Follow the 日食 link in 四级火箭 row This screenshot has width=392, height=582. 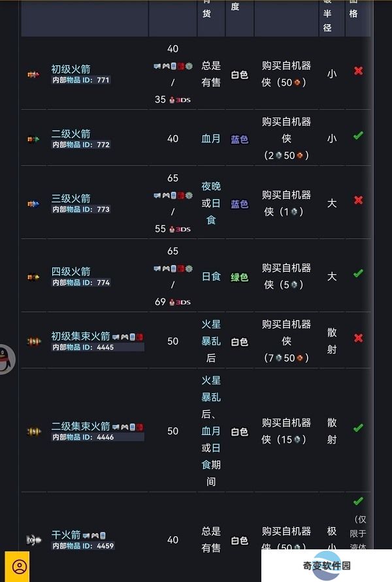coord(211,276)
